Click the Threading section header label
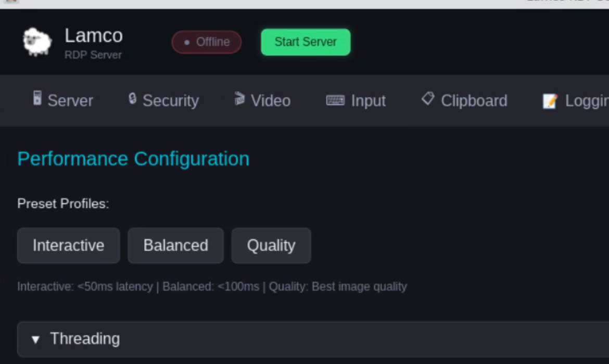This screenshot has width=609, height=364. click(85, 339)
